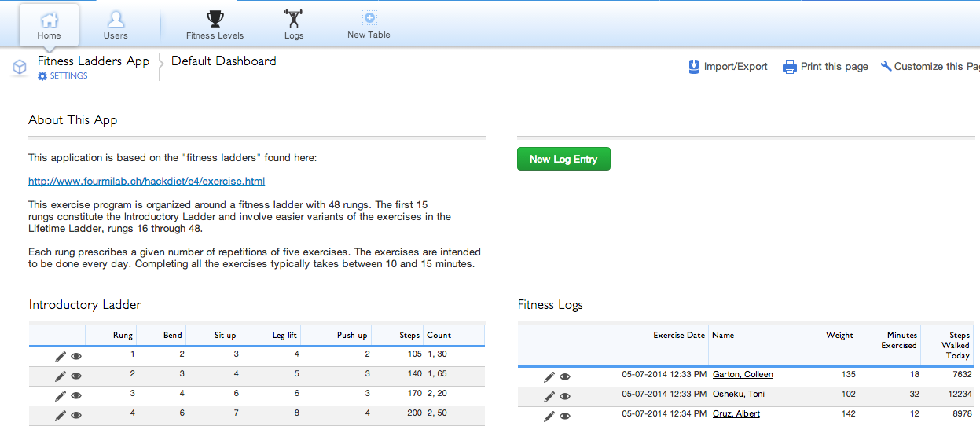View the Garton, Colleen log entry
Image resolution: width=980 pixels, height=426 pixels.
pos(565,376)
